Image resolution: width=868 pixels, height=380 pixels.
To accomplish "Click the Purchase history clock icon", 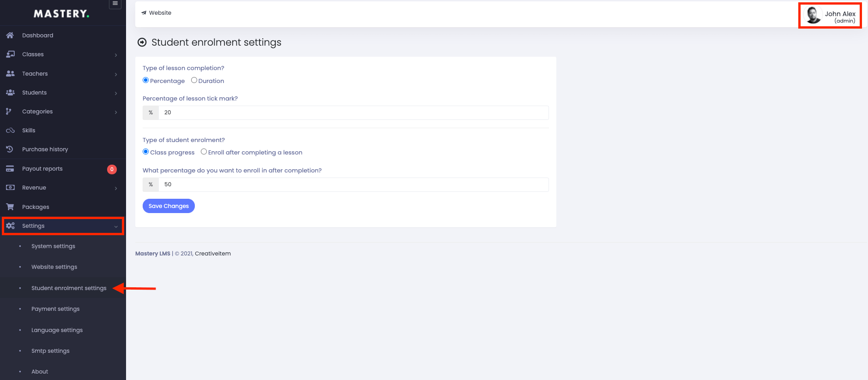I will click(x=10, y=149).
